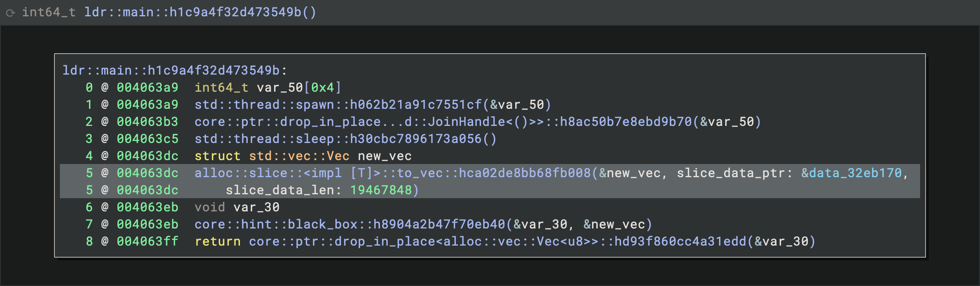Click the block label ending with a colon
980x286 pixels.
coord(175,70)
